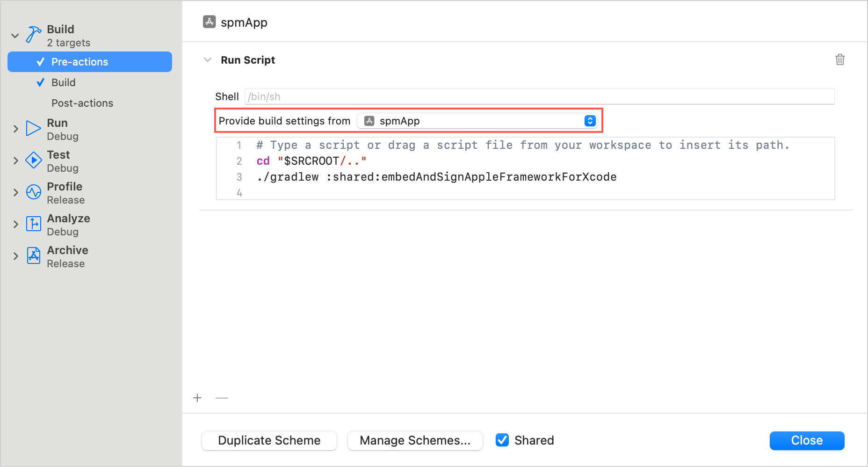The width and height of the screenshot is (868, 467).
Task: Expand the Run section in sidebar
Action: (x=14, y=129)
